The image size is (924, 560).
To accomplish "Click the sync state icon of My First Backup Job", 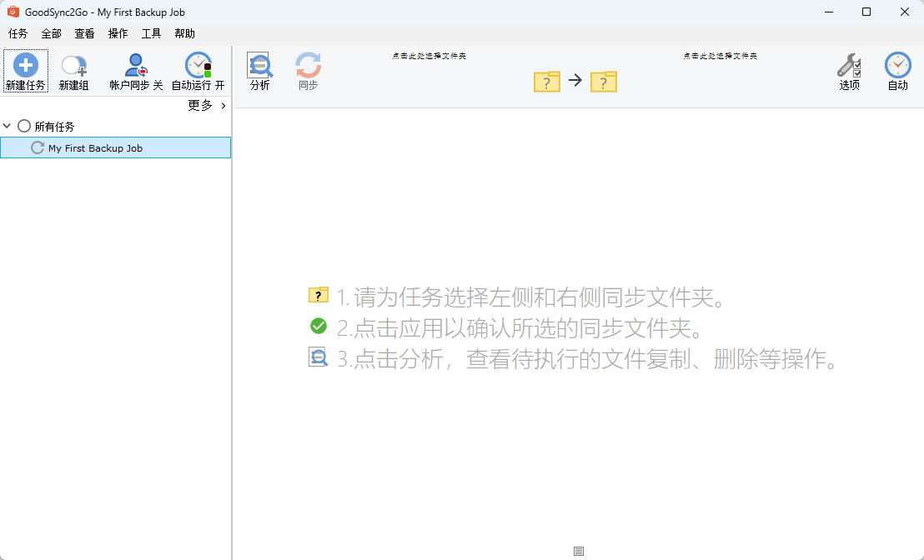I will 38,147.
